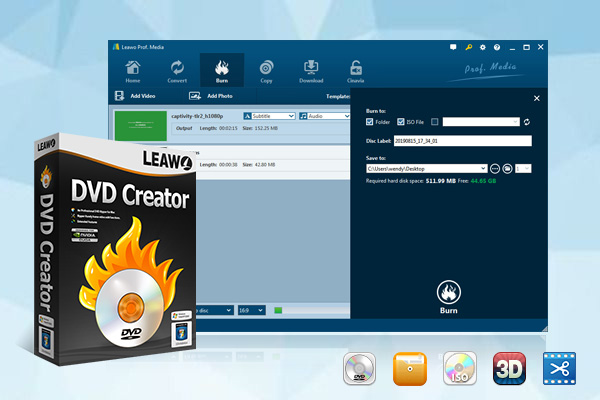Click the browse ellipsis button

[x=495, y=168]
